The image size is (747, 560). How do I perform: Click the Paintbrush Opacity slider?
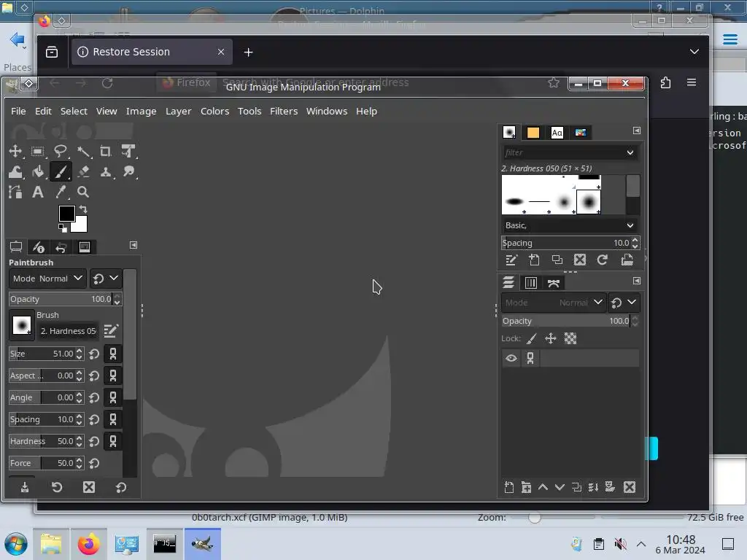(x=61, y=299)
